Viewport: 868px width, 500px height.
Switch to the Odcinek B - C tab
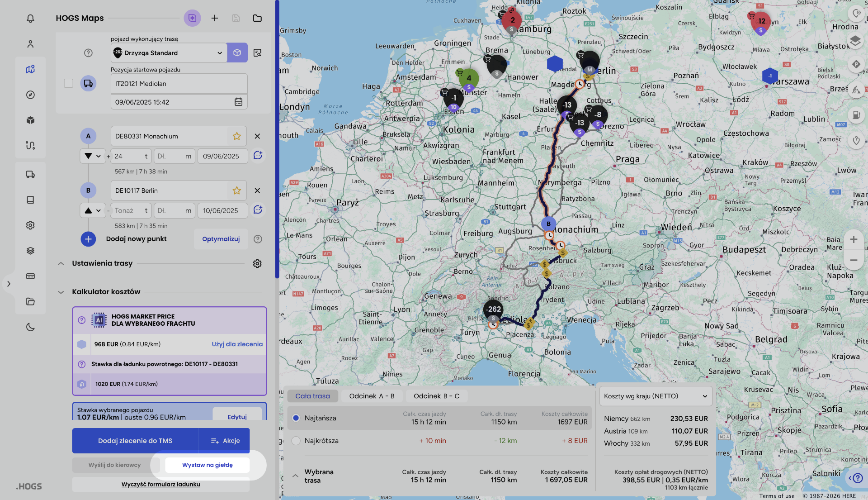click(436, 396)
